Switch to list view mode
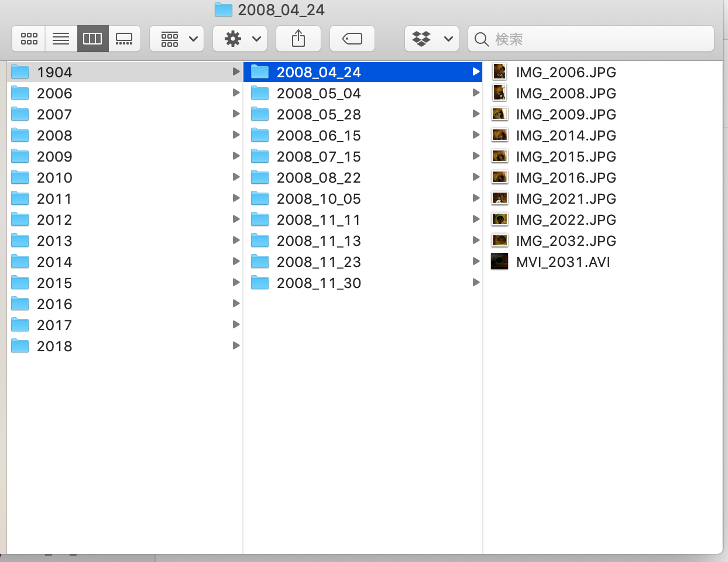728x562 pixels. (61, 39)
